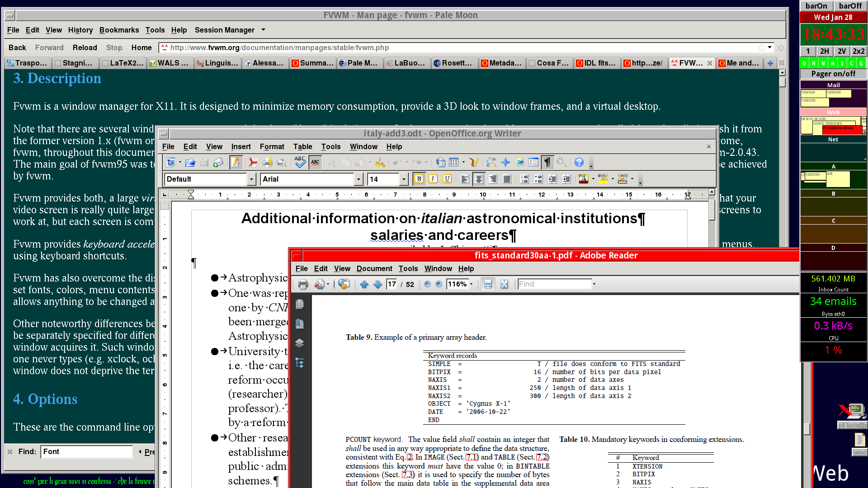Click Zoom In plus in Adobe Reader

click(439, 284)
